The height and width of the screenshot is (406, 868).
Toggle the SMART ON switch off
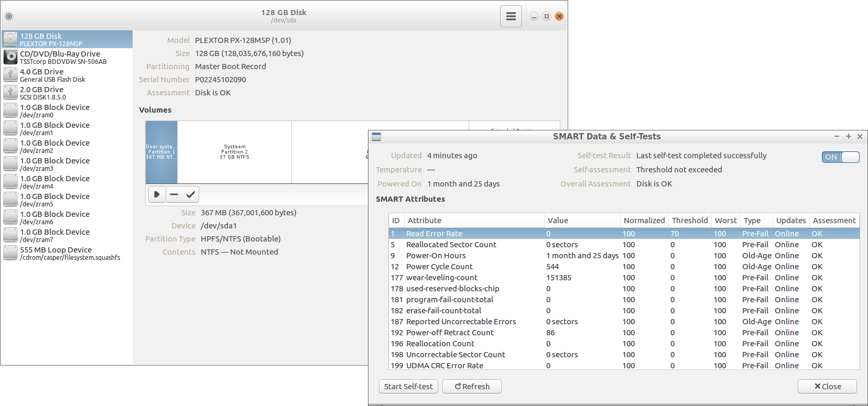[x=840, y=157]
